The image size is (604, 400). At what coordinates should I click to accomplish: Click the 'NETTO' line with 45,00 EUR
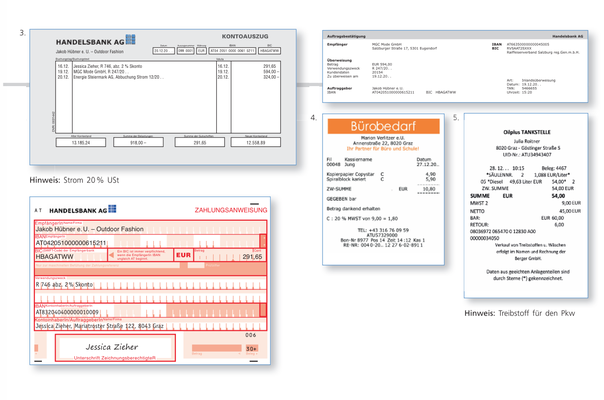click(525, 211)
